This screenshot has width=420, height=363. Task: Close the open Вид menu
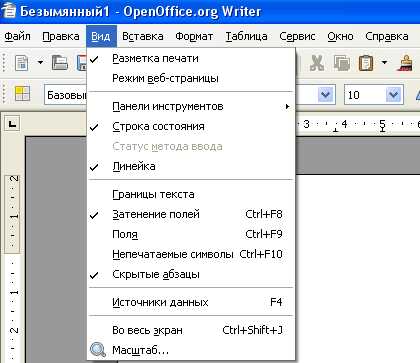pos(101,36)
